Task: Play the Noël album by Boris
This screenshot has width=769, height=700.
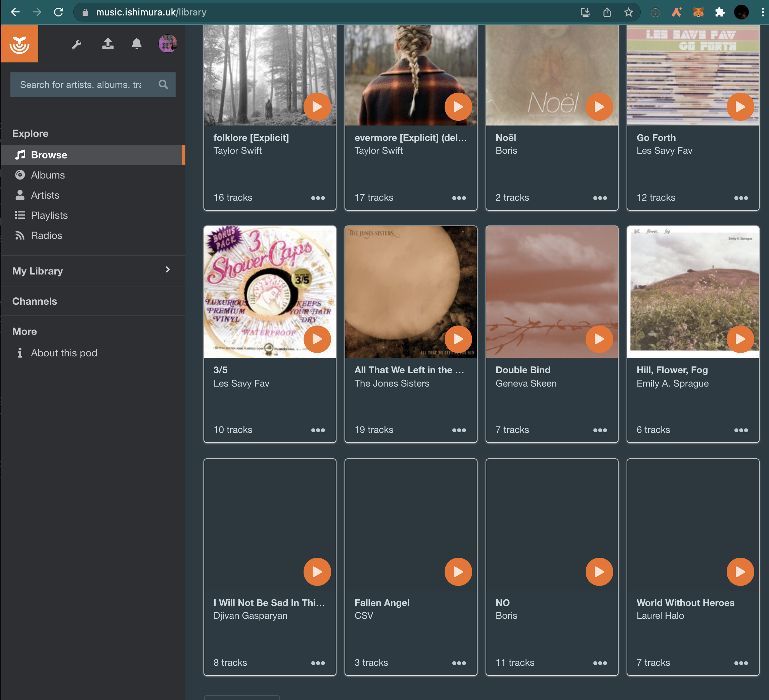Action: click(x=599, y=107)
